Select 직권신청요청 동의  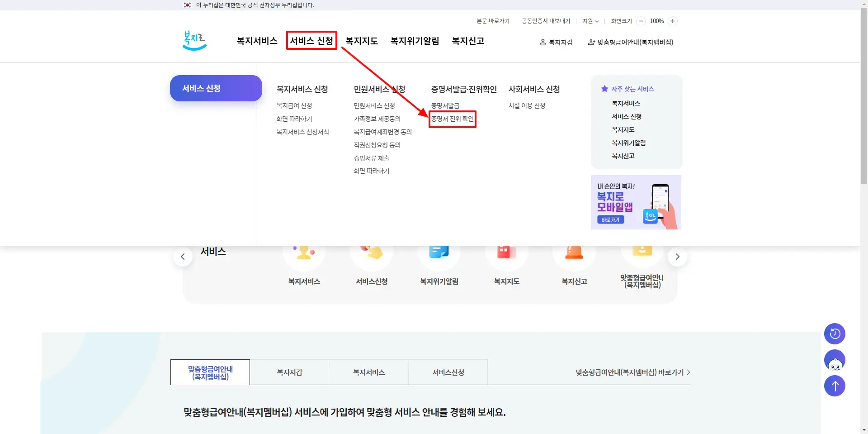point(377,145)
